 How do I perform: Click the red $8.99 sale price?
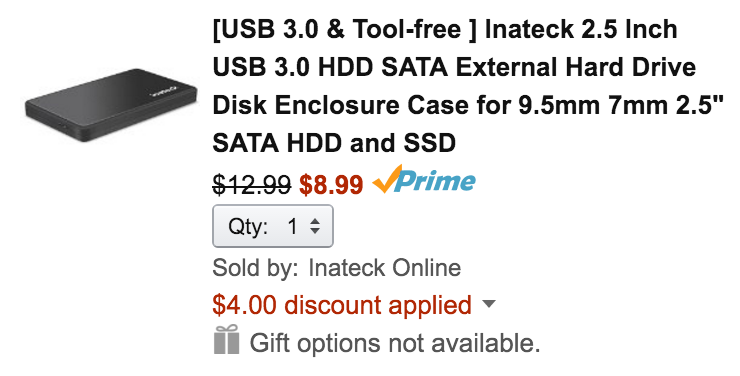pyautogui.click(x=331, y=184)
